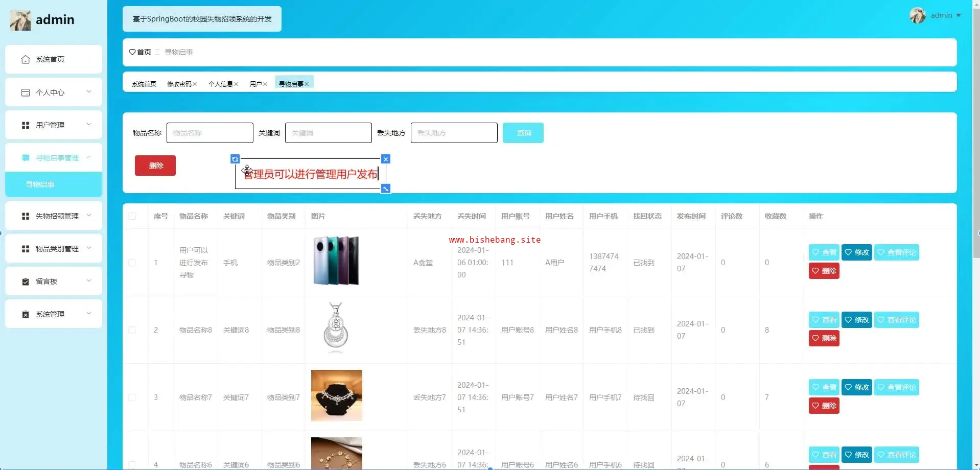The image size is (980, 470).
Task: Click the grid icon beside 用户管理
Action: coord(26,125)
